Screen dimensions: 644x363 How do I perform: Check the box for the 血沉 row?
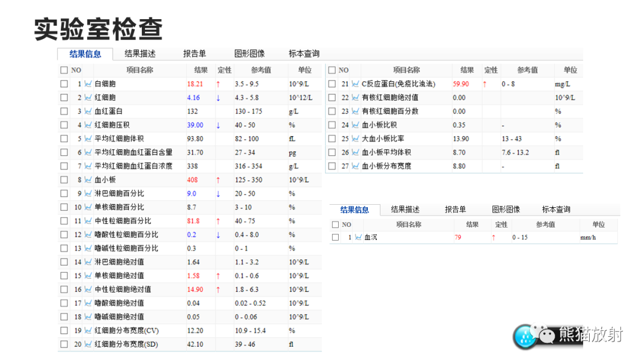(336, 237)
